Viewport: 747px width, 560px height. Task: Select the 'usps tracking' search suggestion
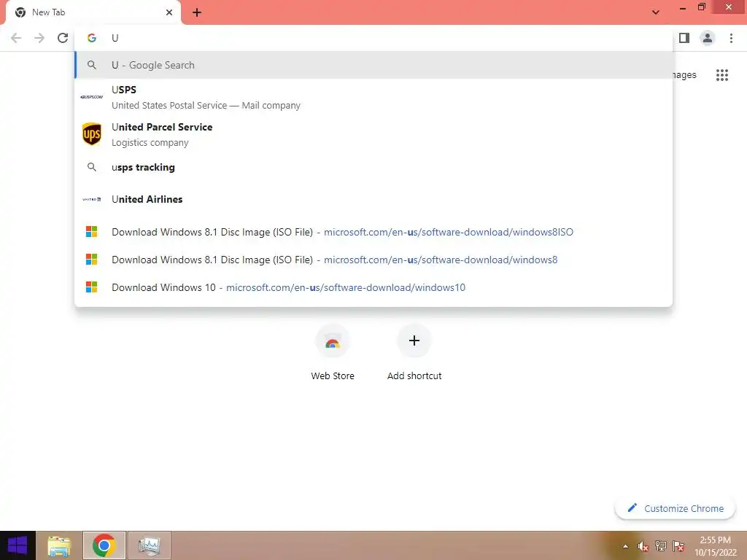pos(373,167)
